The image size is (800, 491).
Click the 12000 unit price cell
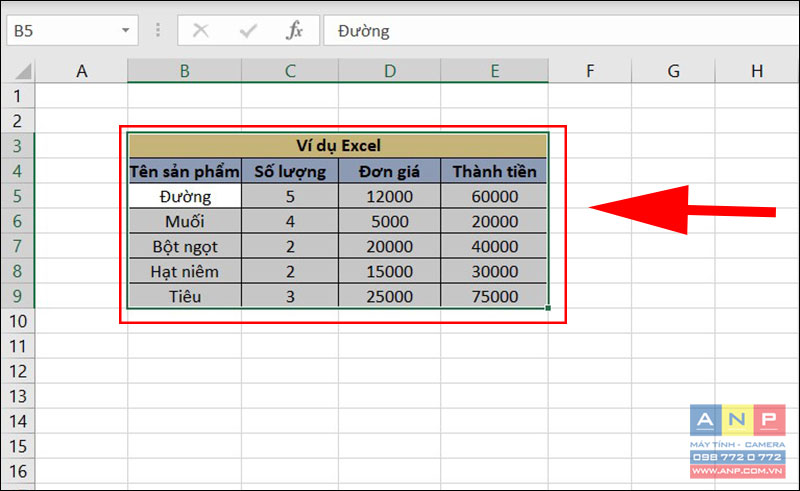(389, 196)
